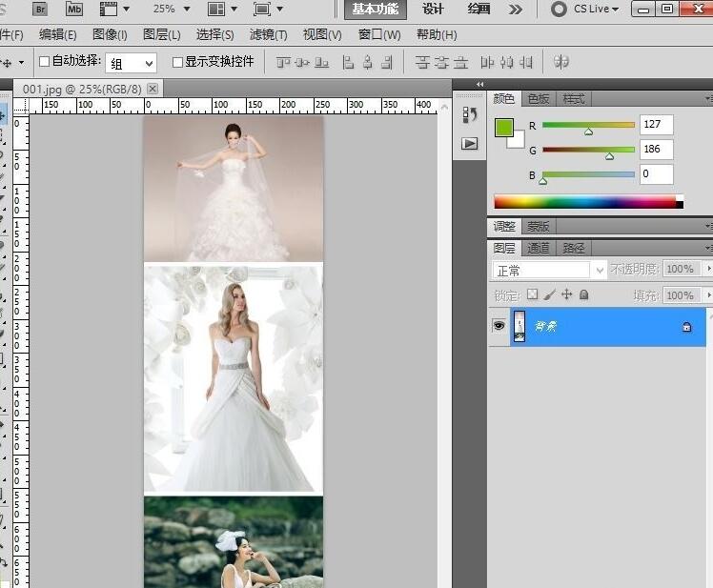This screenshot has width=713, height=588.
Task: Enable the 自动选择 checkbox
Action: pos(44,62)
